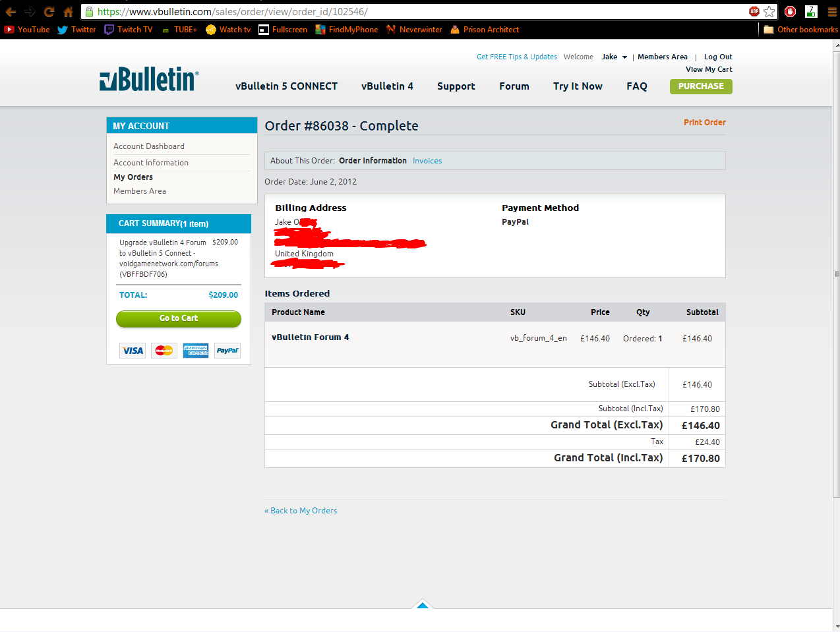The image size is (840, 632).
Task: Open Get FREE Tips & Updates link
Action: coord(516,57)
